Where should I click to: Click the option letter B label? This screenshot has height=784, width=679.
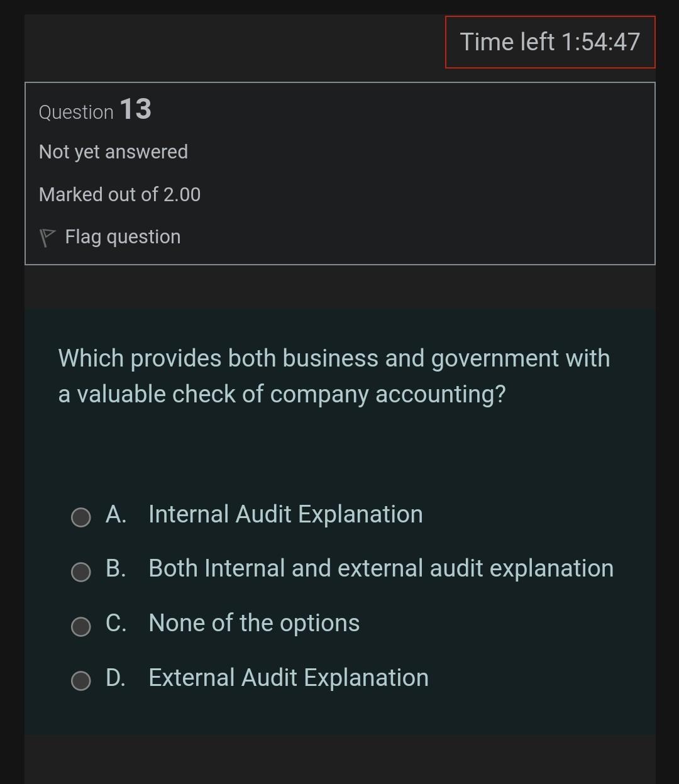pyautogui.click(x=117, y=568)
